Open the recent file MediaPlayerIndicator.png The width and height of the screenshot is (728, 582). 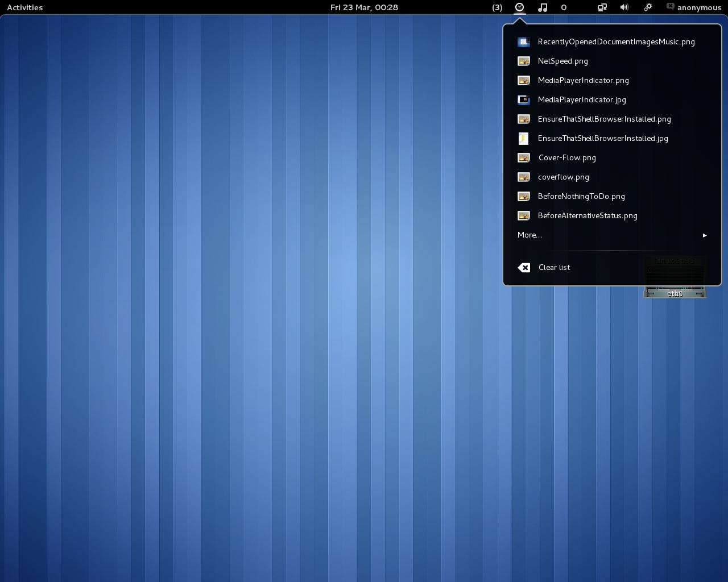tap(612, 81)
